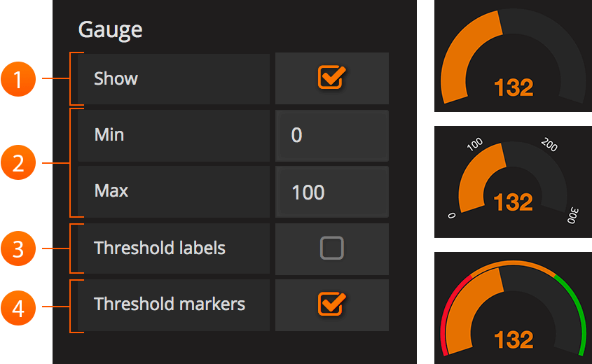Screen dimensions: 592x364
Task: Select the top plain gauge preview
Action: pos(513,56)
